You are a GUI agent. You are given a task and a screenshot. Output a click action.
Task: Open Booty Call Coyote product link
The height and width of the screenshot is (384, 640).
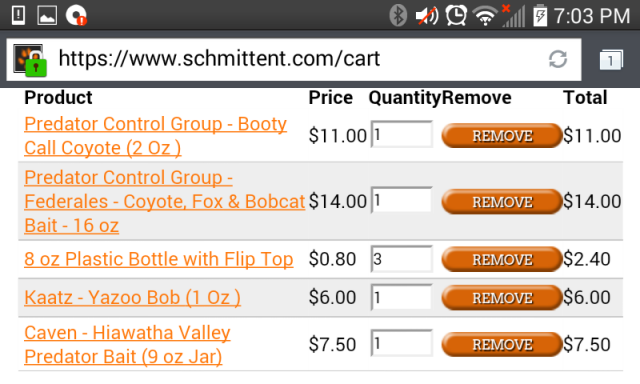155,136
